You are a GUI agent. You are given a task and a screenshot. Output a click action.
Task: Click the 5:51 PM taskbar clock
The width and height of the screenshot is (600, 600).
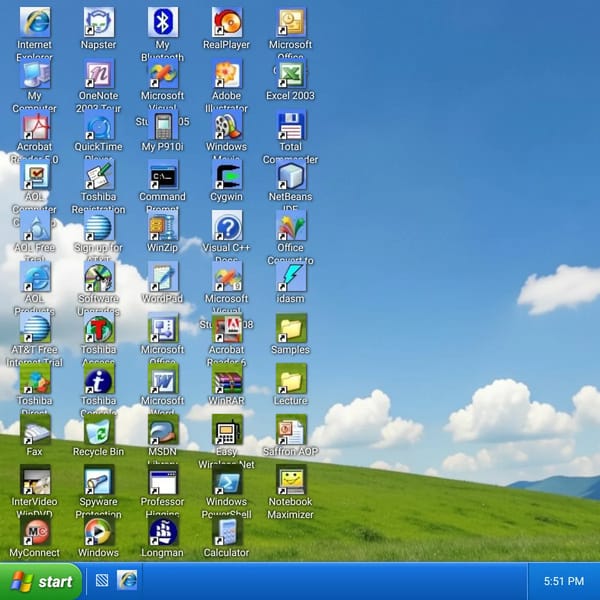click(564, 581)
